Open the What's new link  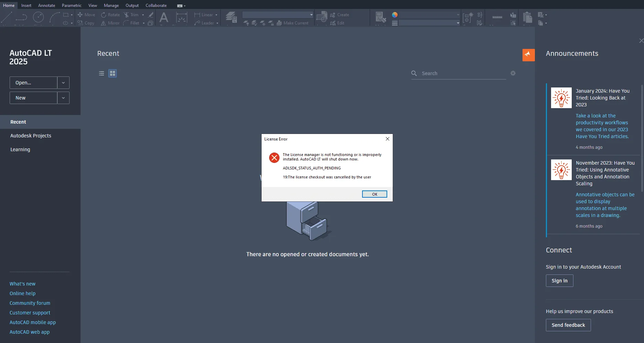coord(22,284)
